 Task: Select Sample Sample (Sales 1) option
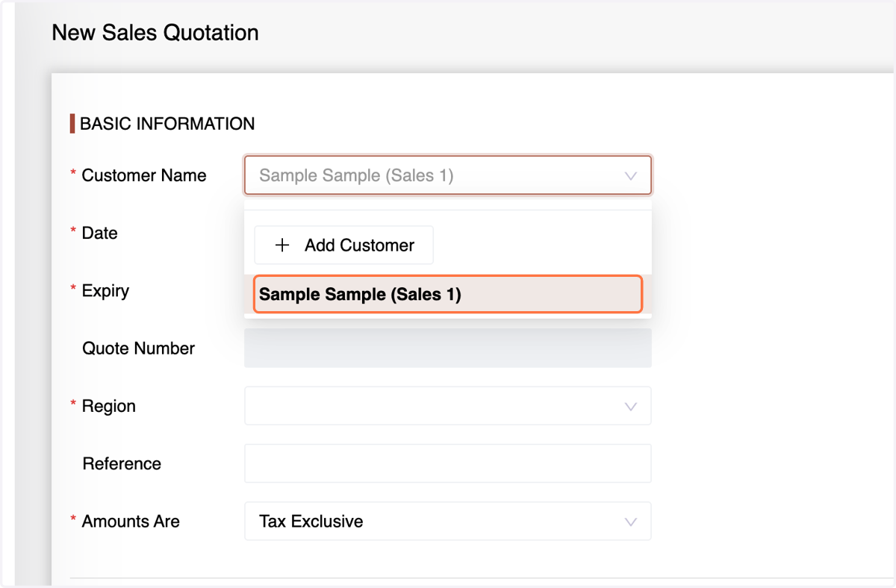[x=447, y=294]
